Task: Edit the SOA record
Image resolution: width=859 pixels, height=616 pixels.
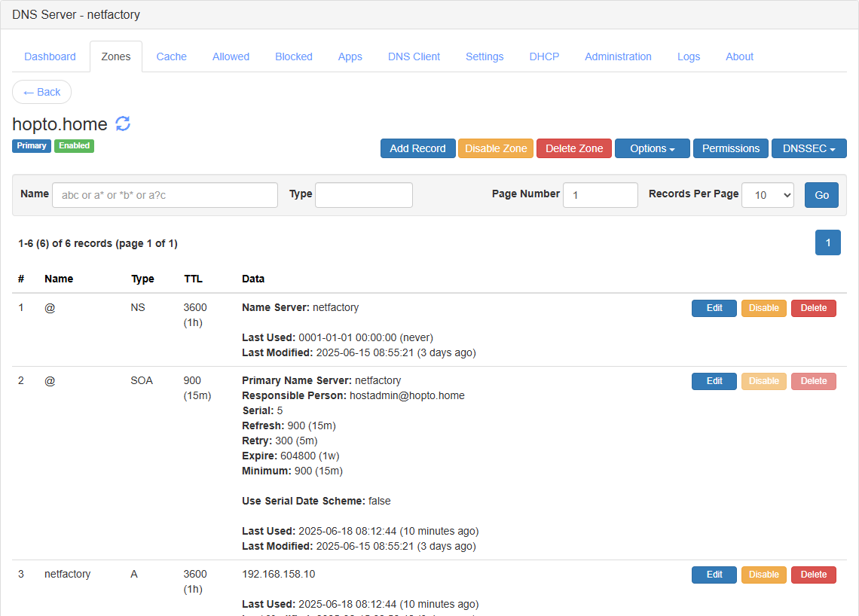Action: point(714,381)
